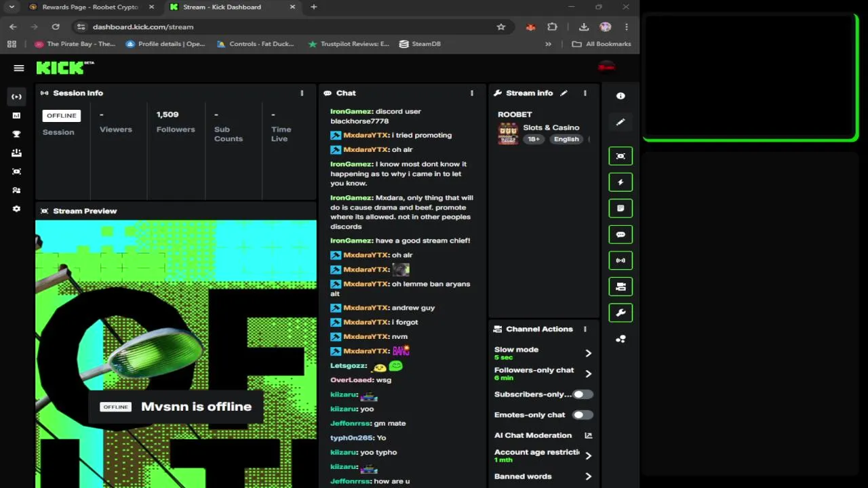
Task: Select the Stream - Kick Dashboard tab
Action: click(231, 7)
